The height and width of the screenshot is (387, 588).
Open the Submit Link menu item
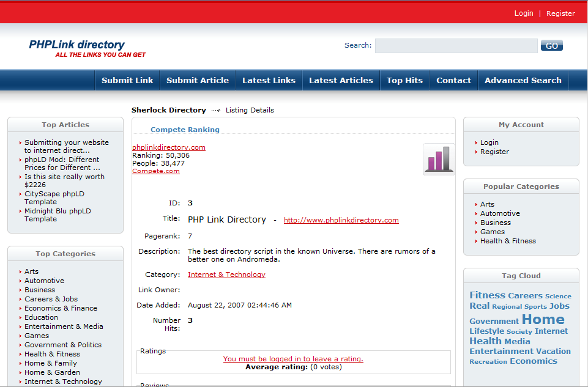click(127, 80)
